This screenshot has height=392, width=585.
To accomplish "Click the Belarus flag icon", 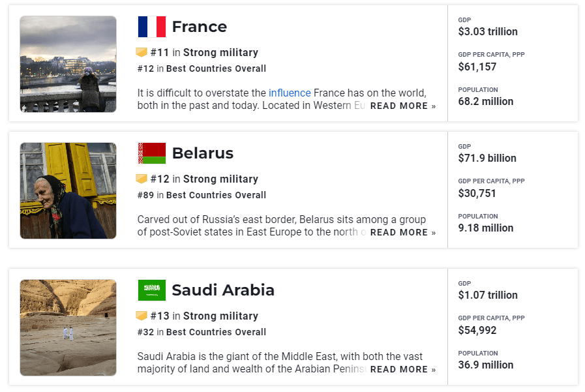I will [152, 153].
